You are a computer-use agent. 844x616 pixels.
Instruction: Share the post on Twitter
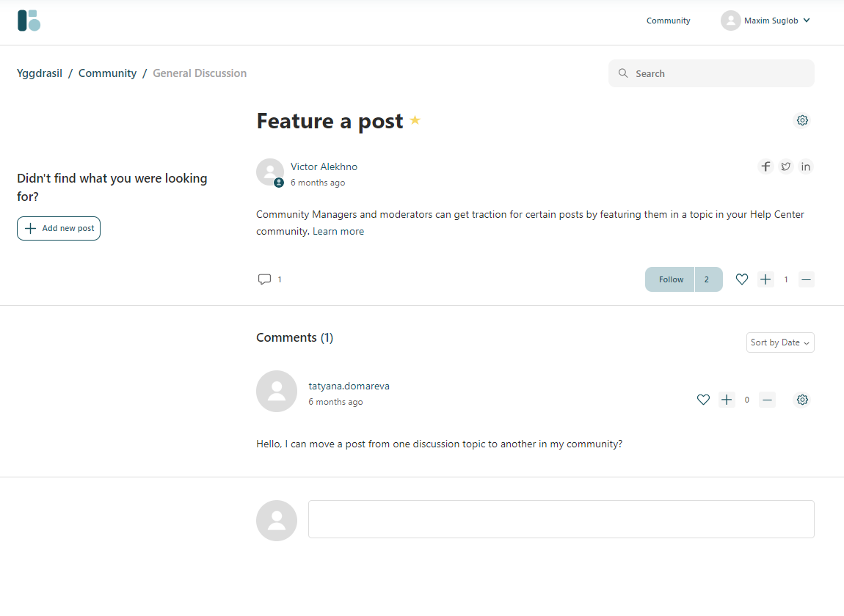pos(785,166)
